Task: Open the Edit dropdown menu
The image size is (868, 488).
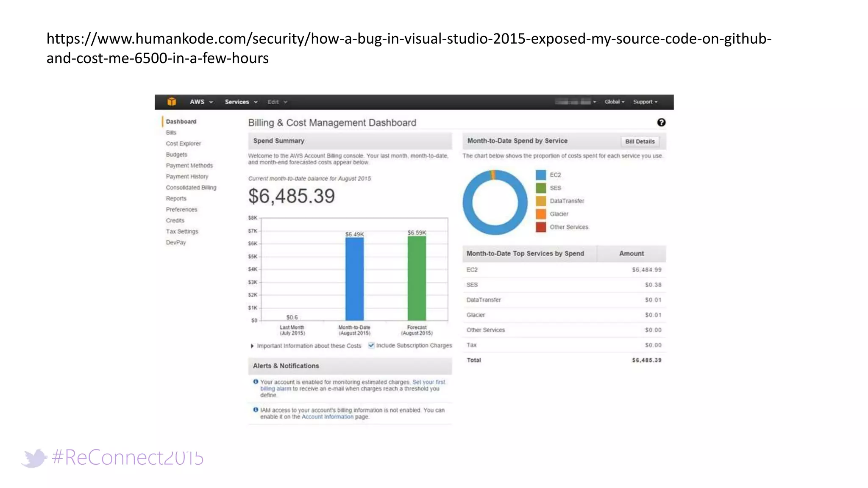Action: [x=277, y=102]
